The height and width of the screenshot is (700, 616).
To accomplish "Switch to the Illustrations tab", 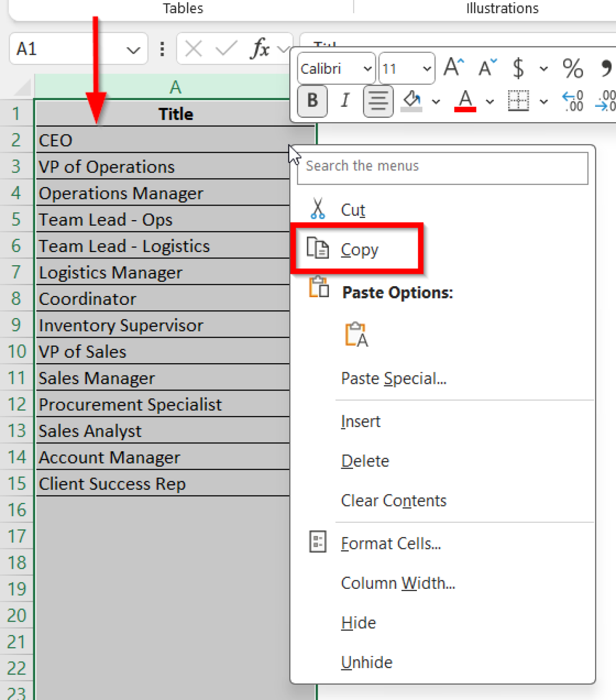I will [502, 8].
